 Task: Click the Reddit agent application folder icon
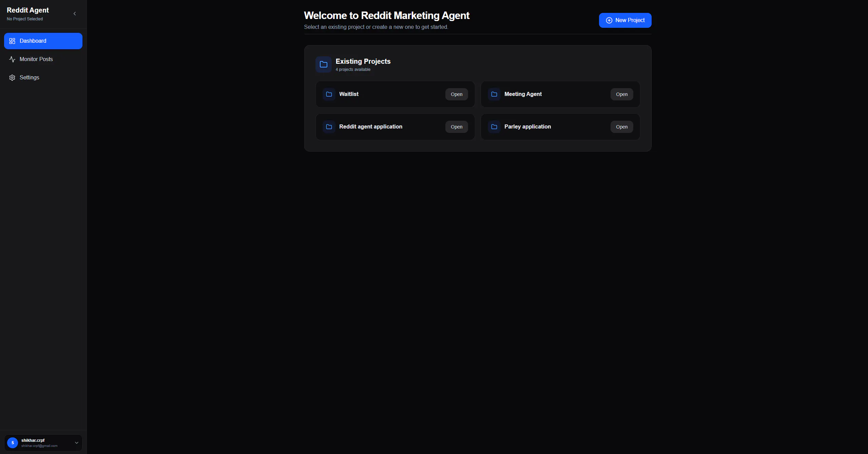(x=329, y=127)
